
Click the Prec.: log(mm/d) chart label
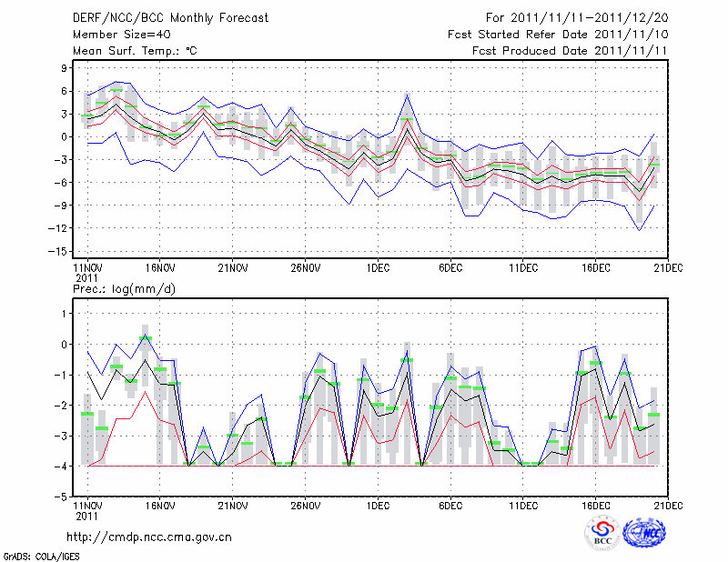124,288
